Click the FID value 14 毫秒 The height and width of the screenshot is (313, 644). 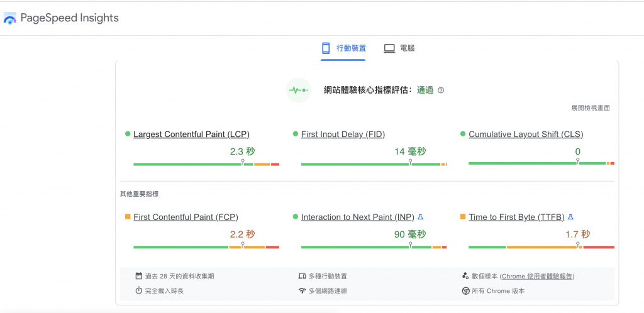pyautogui.click(x=410, y=151)
